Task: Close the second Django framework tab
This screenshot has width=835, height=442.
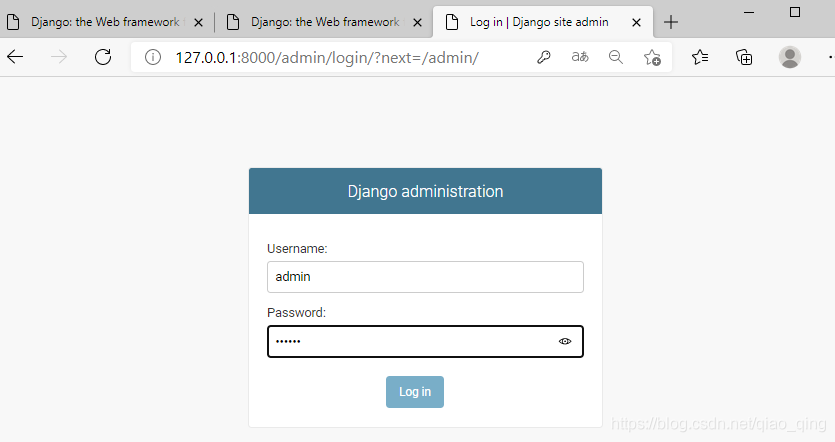Action: 418,22
